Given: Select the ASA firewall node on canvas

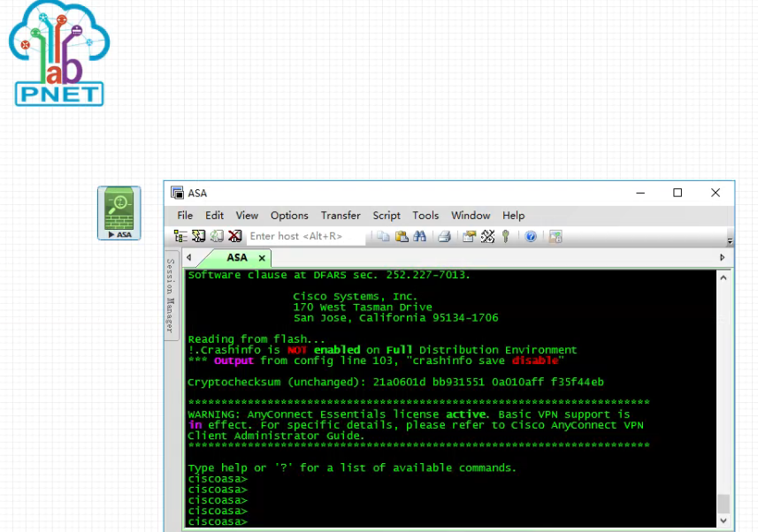Looking at the screenshot, I should click(119, 213).
